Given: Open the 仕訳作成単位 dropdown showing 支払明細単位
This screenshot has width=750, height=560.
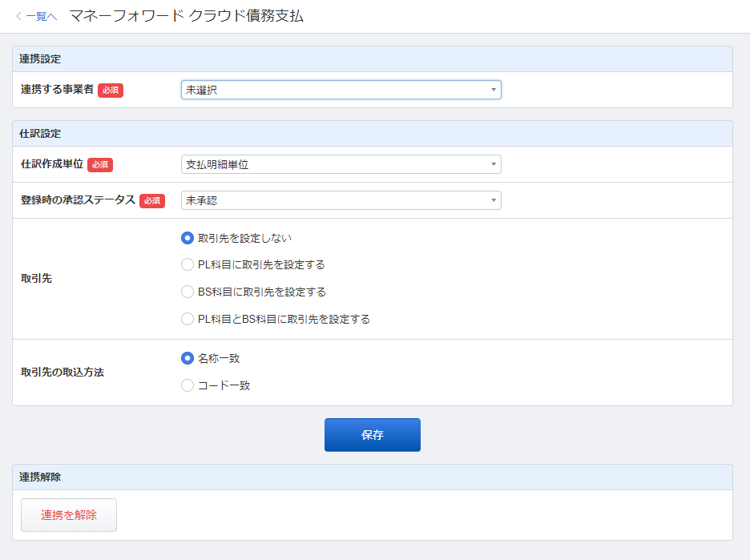Looking at the screenshot, I should (341, 164).
